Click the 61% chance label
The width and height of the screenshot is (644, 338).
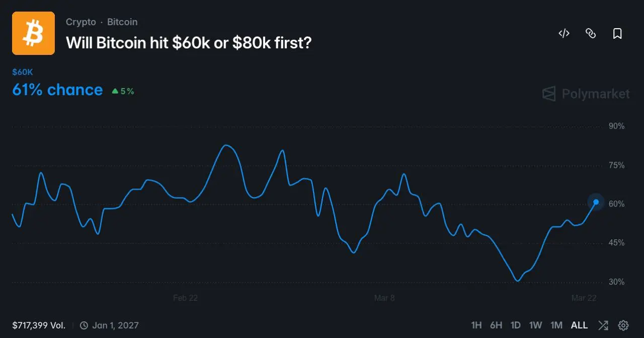click(x=57, y=90)
